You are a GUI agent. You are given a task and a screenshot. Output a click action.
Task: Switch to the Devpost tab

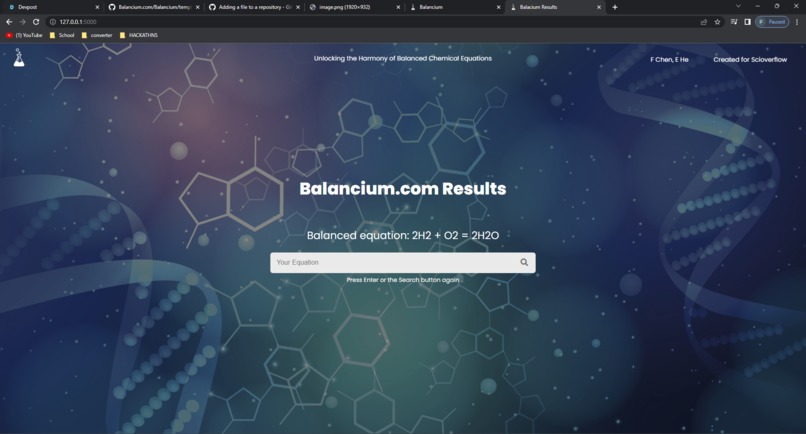[x=51, y=7]
